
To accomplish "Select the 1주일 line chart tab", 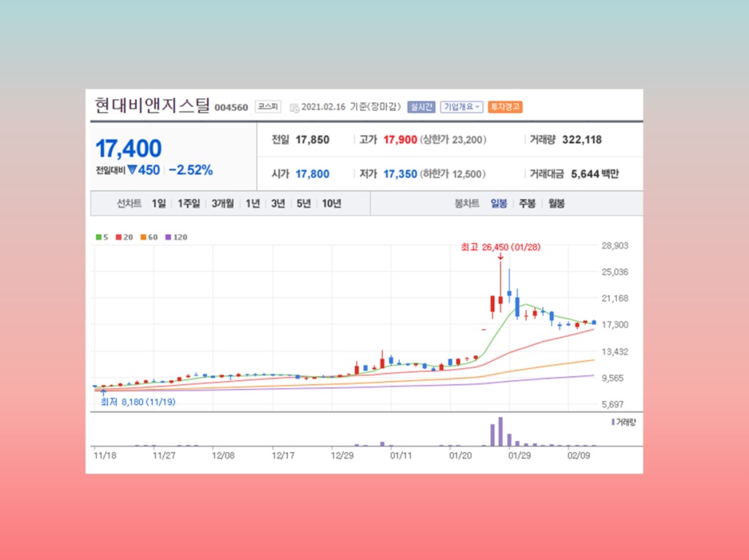I will (x=189, y=204).
